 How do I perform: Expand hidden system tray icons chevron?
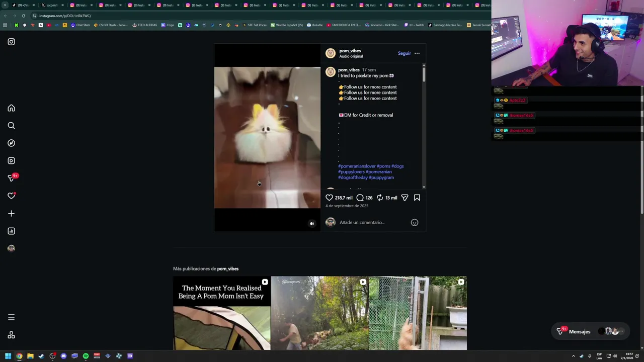(x=573, y=356)
